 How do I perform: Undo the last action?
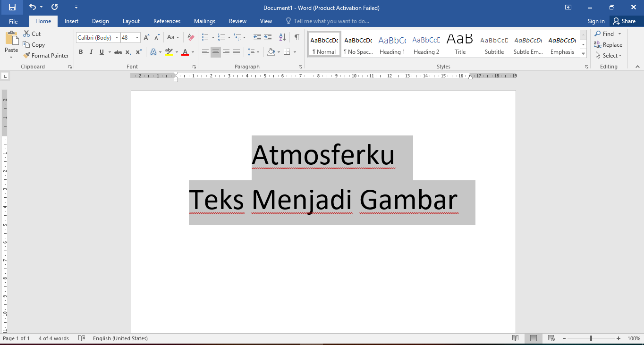(x=33, y=7)
